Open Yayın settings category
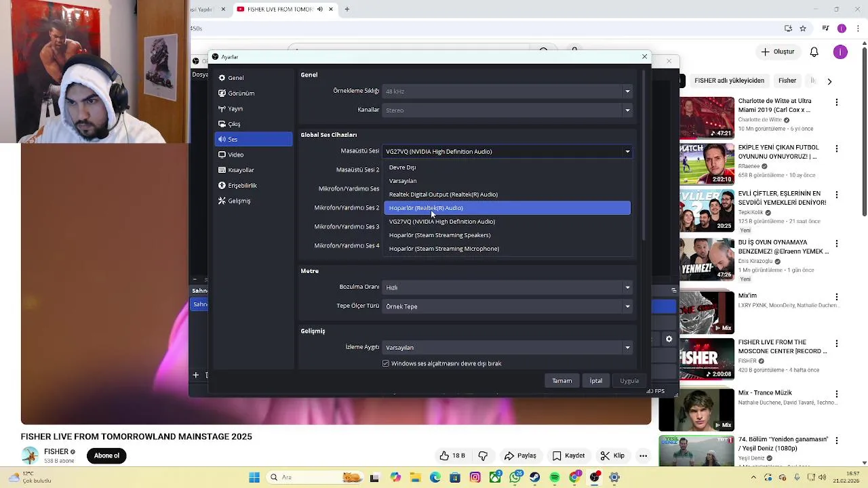 (253, 108)
